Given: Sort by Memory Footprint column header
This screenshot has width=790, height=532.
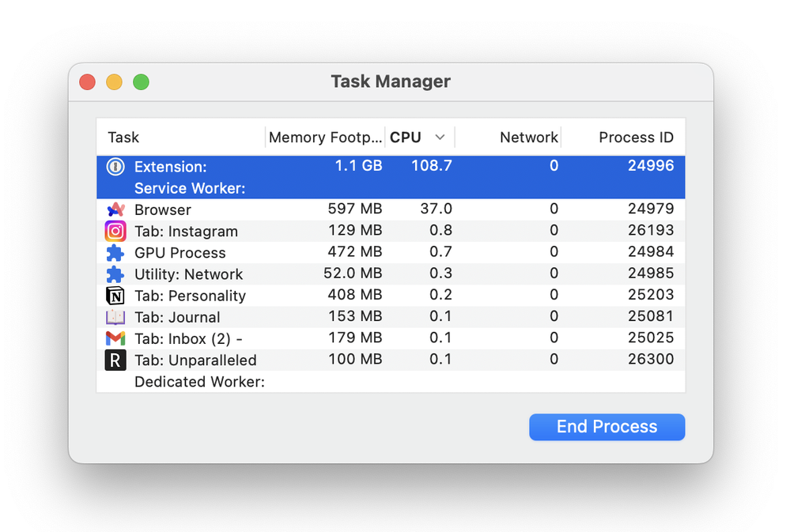Looking at the screenshot, I should (x=325, y=138).
